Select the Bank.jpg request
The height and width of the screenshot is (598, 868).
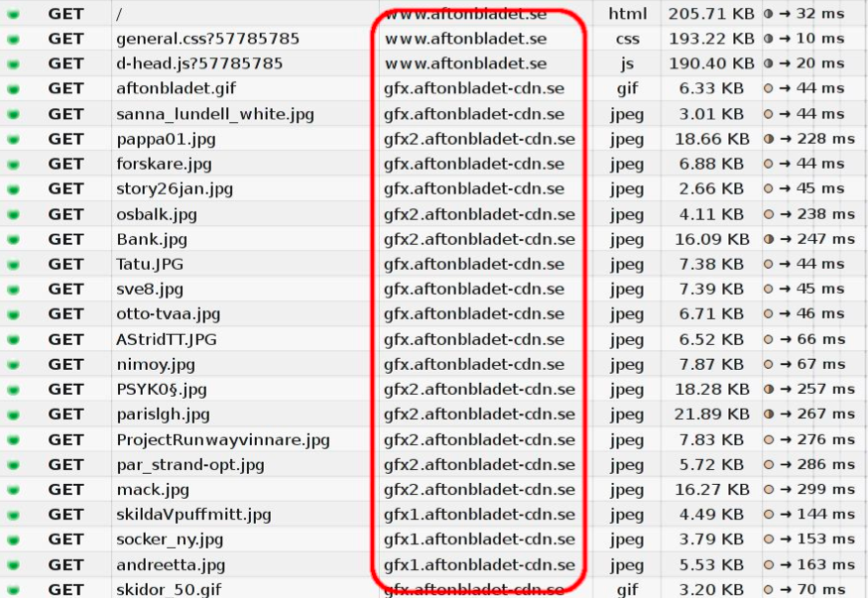(x=152, y=240)
